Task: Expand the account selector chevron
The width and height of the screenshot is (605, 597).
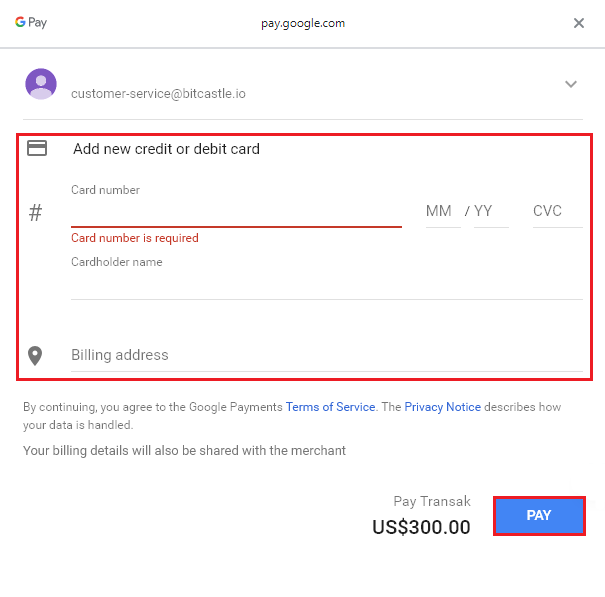Action: pos(571,84)
